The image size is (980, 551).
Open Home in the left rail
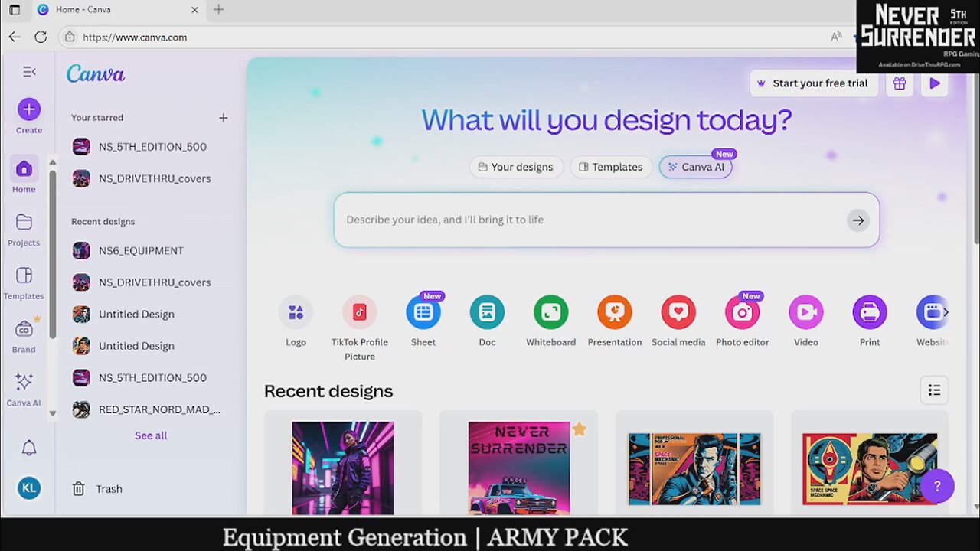click(24, 175)
